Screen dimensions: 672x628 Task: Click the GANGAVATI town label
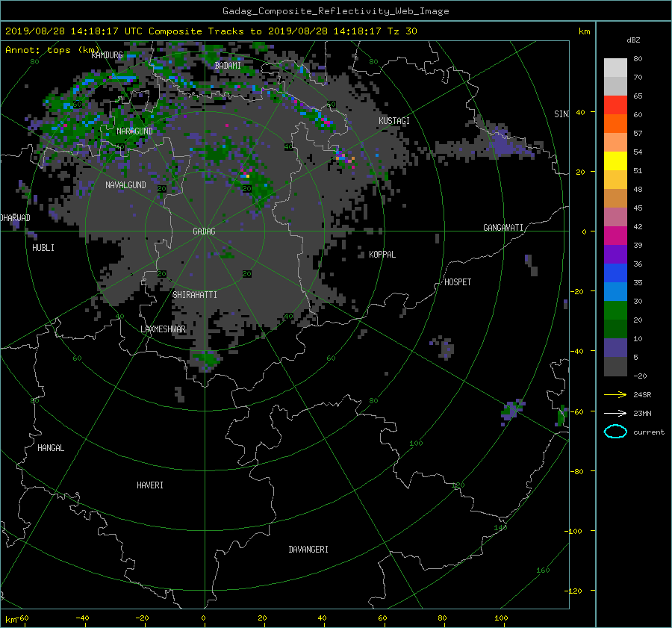pos(503,227)
